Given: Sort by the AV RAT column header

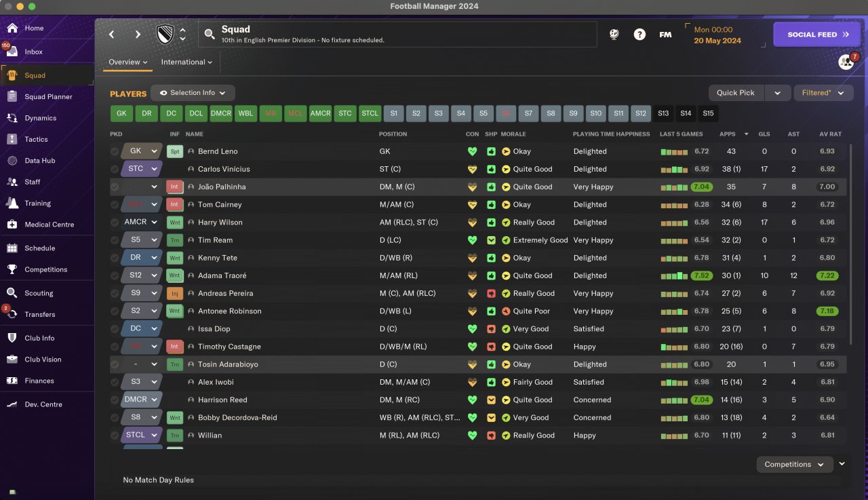Looking at the screenshot, I should click(x=830, y=134).
